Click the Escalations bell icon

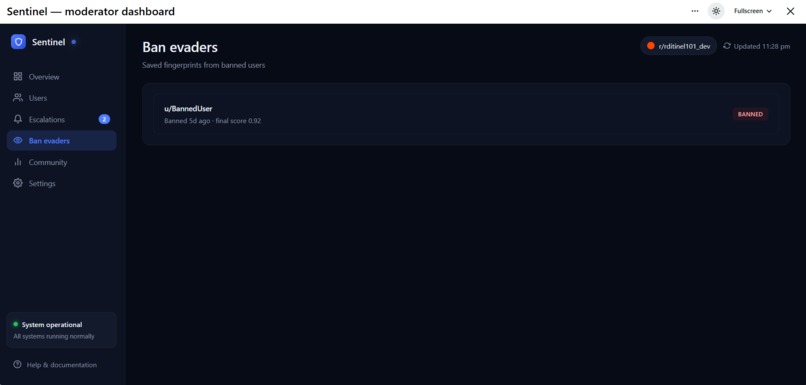18,119
